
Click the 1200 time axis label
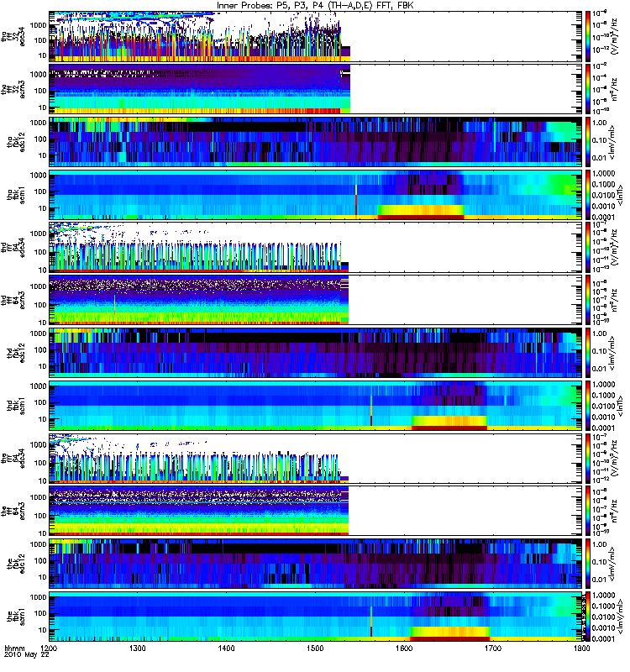point(49,648)
